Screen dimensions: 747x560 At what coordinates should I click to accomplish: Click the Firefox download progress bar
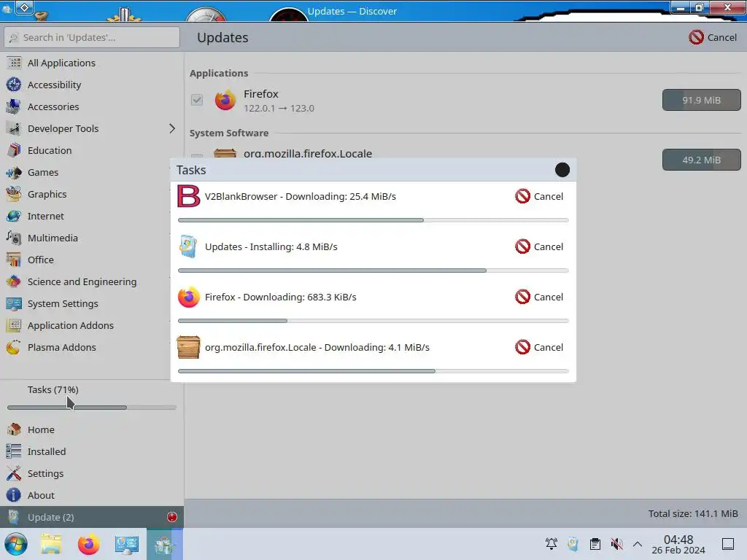(373, 321)
